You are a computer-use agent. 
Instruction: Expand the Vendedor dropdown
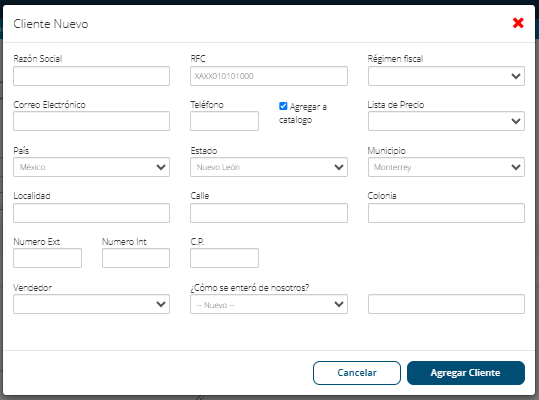[91, 304]
